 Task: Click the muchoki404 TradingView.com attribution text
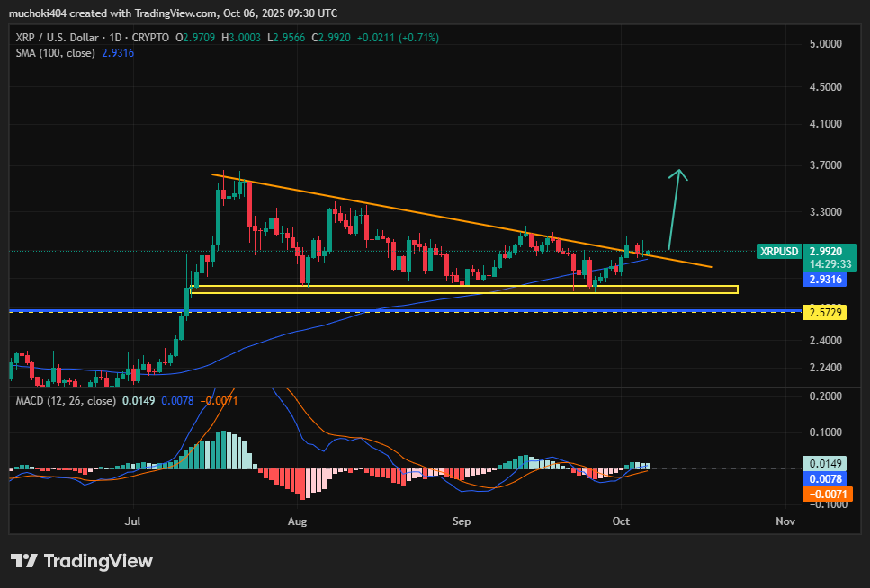[x=173, y=13]
